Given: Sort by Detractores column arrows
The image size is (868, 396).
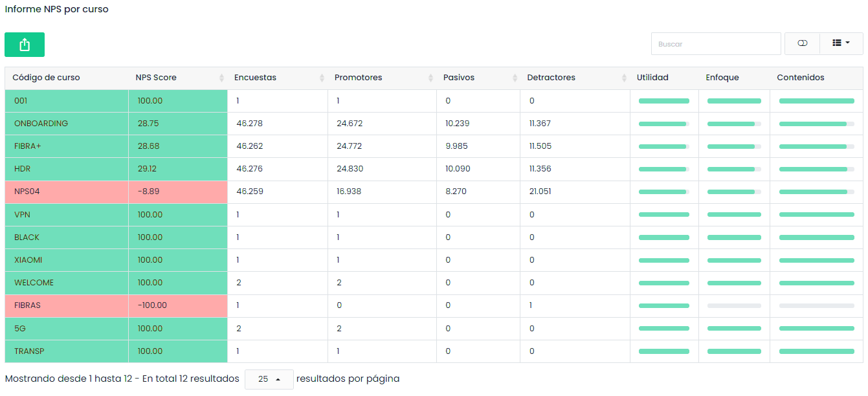Looking at the screenshot, I should click(624, 78).
